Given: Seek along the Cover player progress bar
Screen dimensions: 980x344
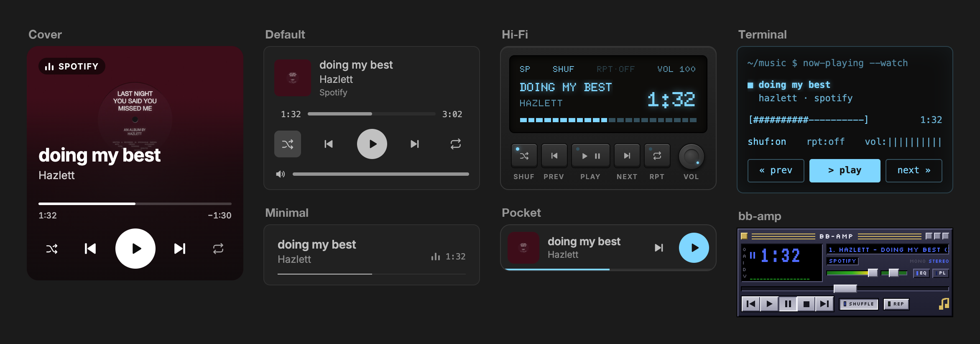Looking at the screenshot, I should coord(135,204).
